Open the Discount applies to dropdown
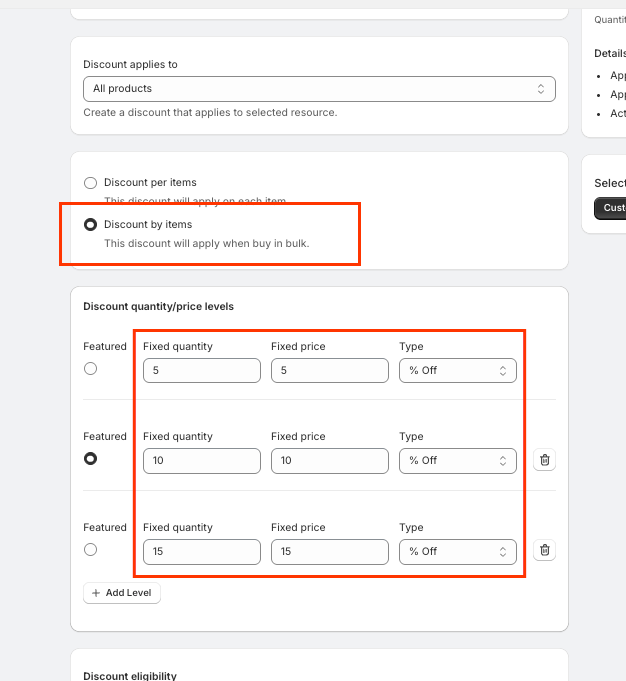 319,89
